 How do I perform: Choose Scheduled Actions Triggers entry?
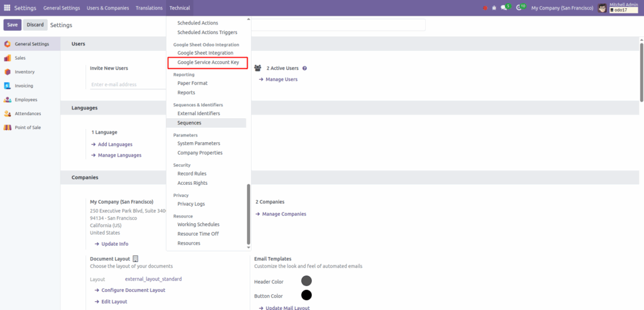206,32
